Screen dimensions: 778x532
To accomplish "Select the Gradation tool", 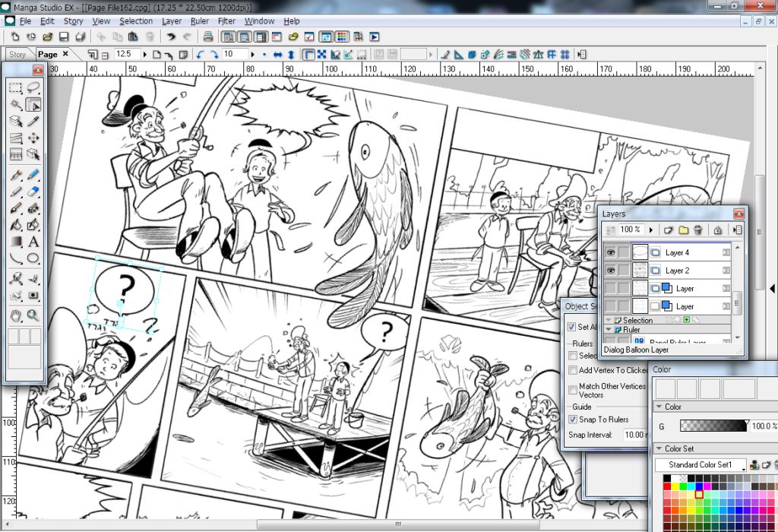I will [15, 242].
